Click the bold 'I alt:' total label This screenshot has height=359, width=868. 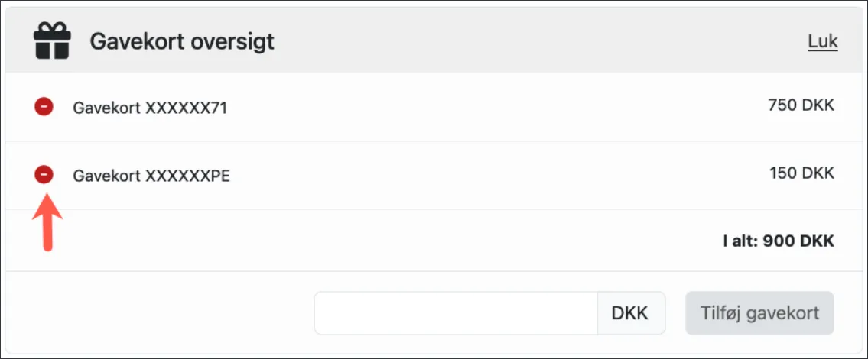(x=741, y=241)
